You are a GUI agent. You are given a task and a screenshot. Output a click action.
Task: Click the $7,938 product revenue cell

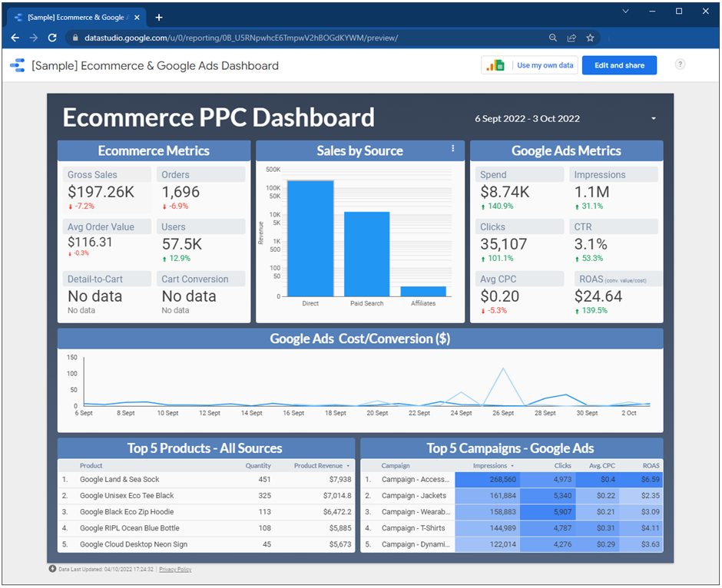[339, 480]
